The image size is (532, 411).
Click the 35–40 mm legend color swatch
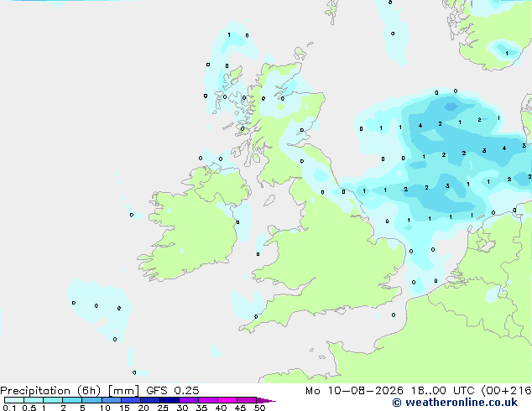click(x=207, y=400)
